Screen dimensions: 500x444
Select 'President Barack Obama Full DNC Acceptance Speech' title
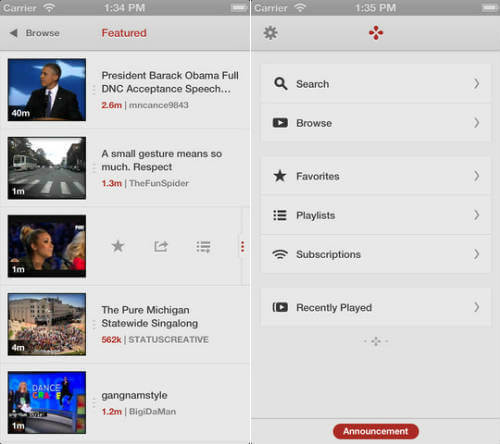[x=170, y=82]
